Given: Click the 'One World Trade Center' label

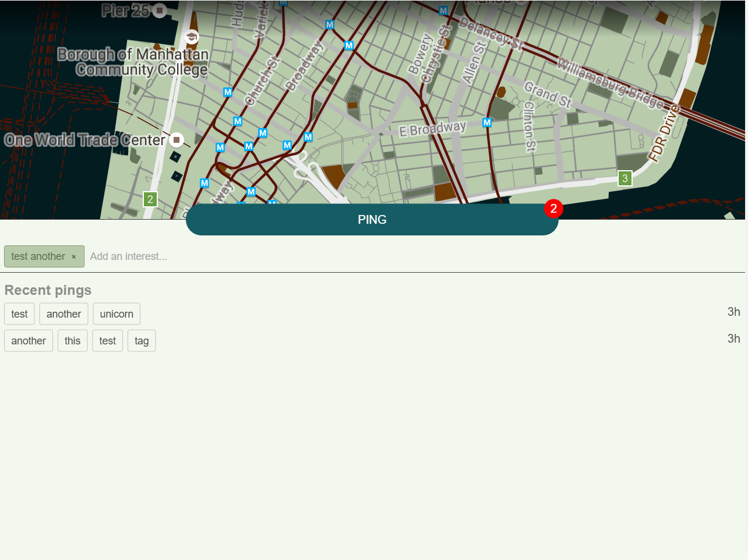Looking at the screenshot, I should pos(85,140).
